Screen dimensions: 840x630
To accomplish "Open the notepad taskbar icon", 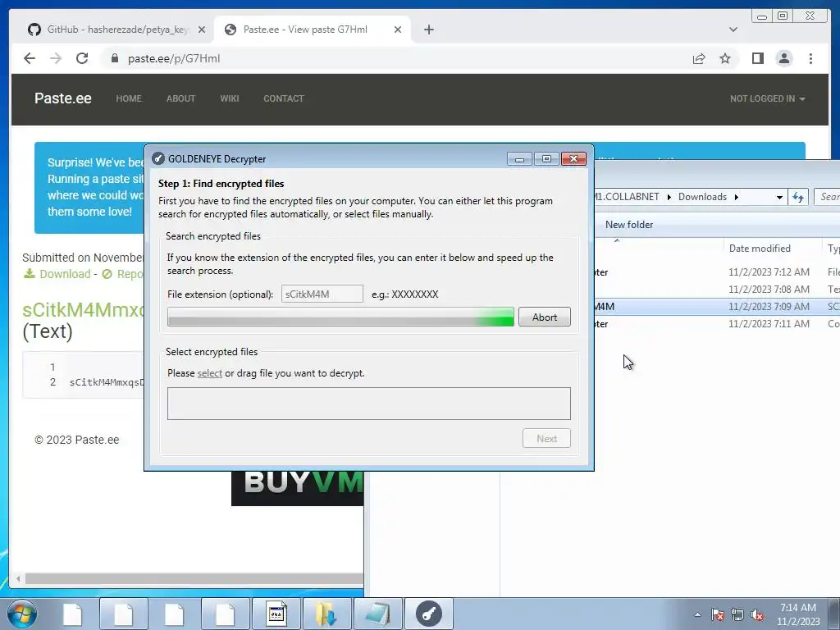I will [377, 614].
